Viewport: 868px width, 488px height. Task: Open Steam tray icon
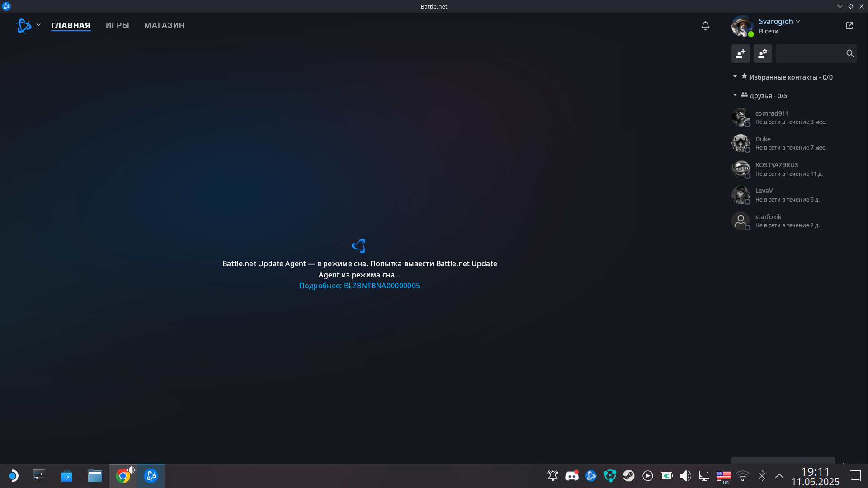(629, 476)
